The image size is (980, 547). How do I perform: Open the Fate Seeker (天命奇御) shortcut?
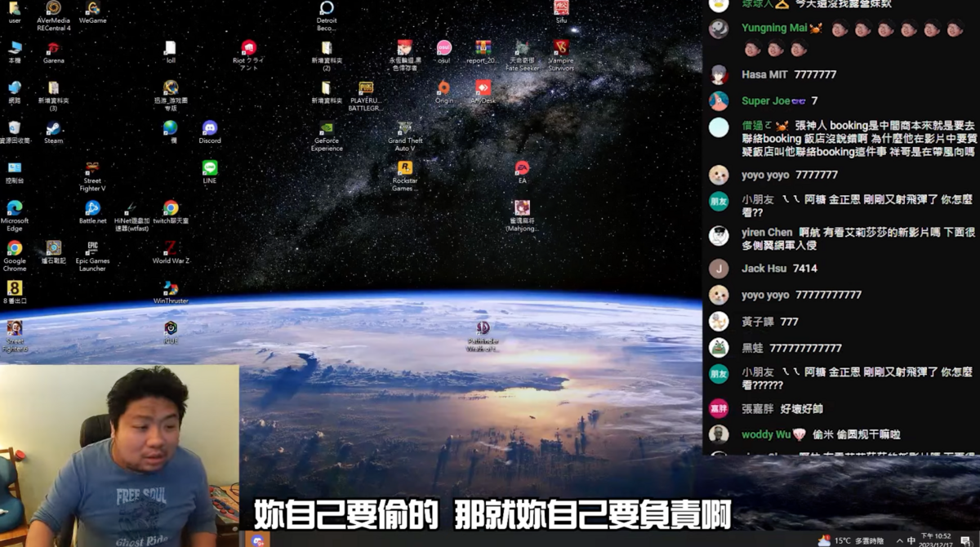(x=522, y=56)
